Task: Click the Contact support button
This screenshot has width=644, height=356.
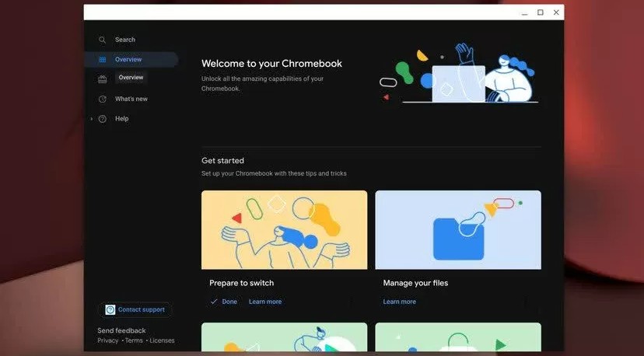Action: [135, 309]
